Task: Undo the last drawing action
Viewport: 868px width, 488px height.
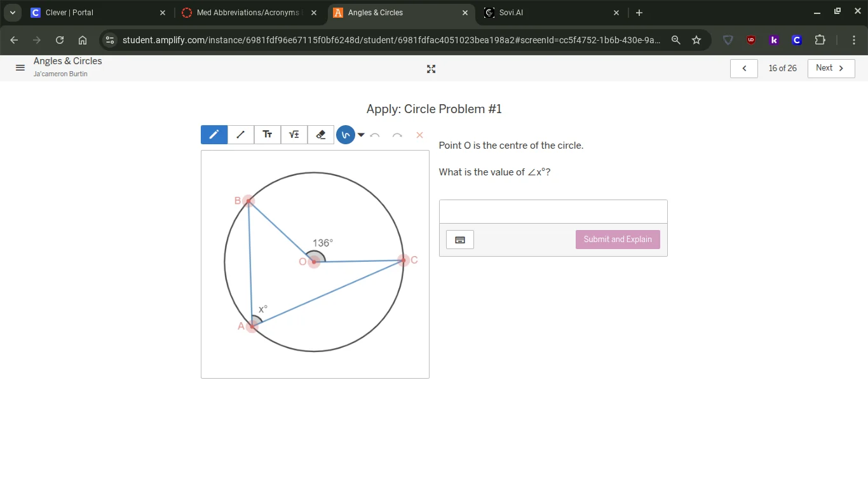Action: tap(375, 135)
